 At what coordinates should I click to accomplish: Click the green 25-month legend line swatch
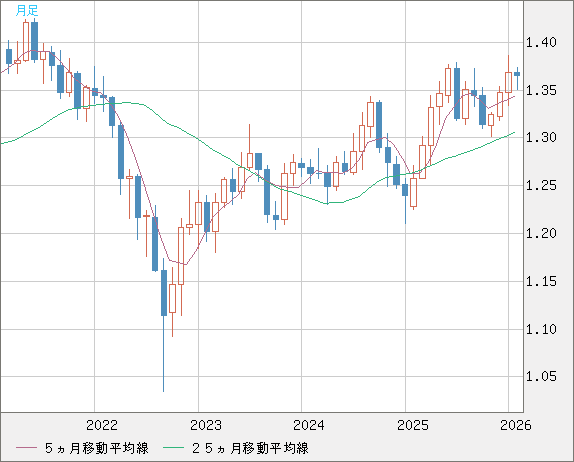pos(173,448)
